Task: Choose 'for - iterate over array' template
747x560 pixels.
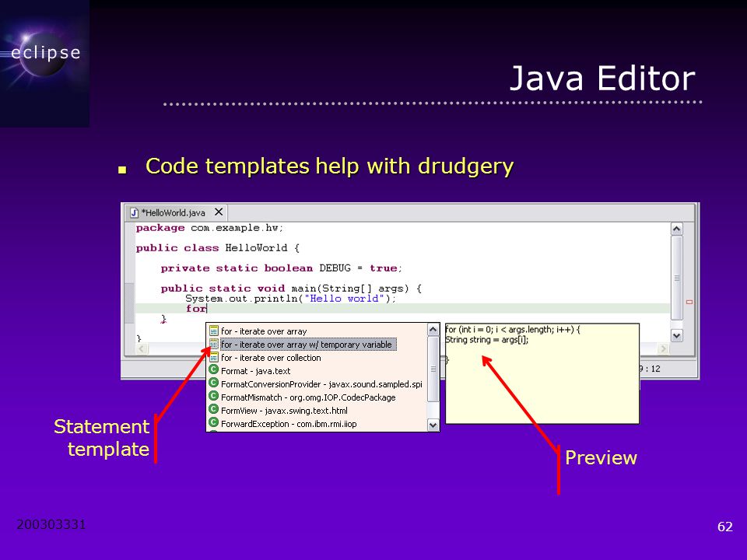Action: point(264,331)
